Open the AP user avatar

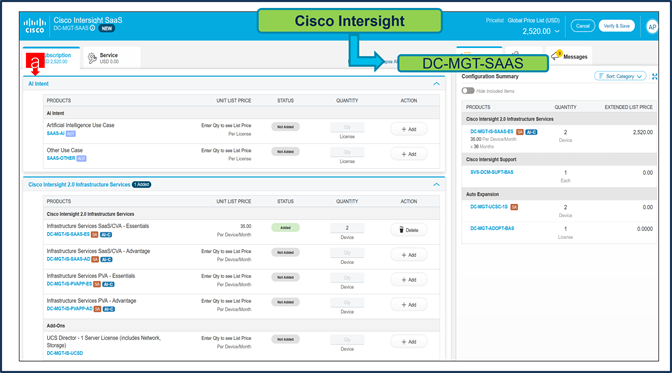[652, 27]
